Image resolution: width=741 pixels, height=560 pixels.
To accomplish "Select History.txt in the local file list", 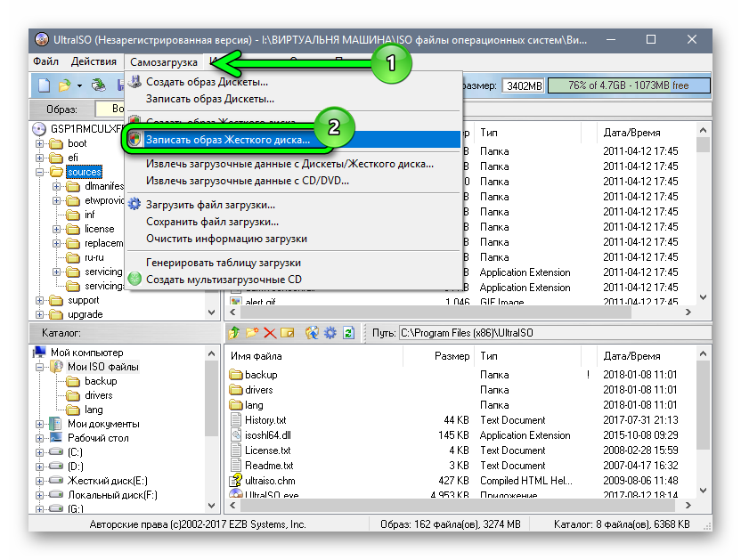I will (265, 420).
